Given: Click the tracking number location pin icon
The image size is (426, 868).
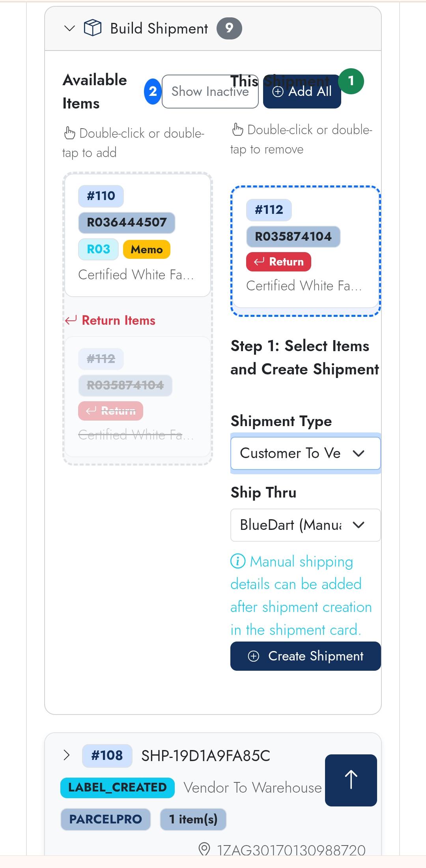Looking at the screenshot, I should [204, 849].
